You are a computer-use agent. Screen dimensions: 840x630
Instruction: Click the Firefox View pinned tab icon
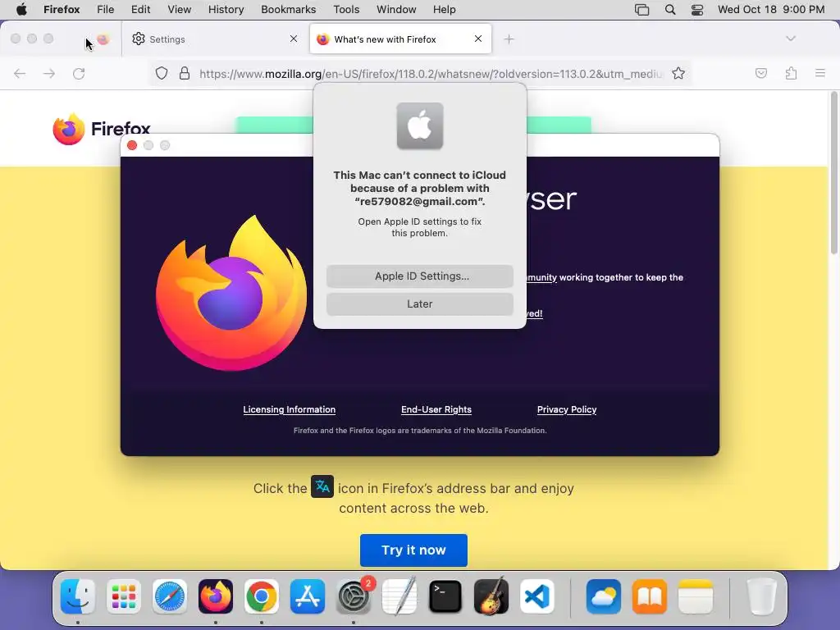[103, 39]
